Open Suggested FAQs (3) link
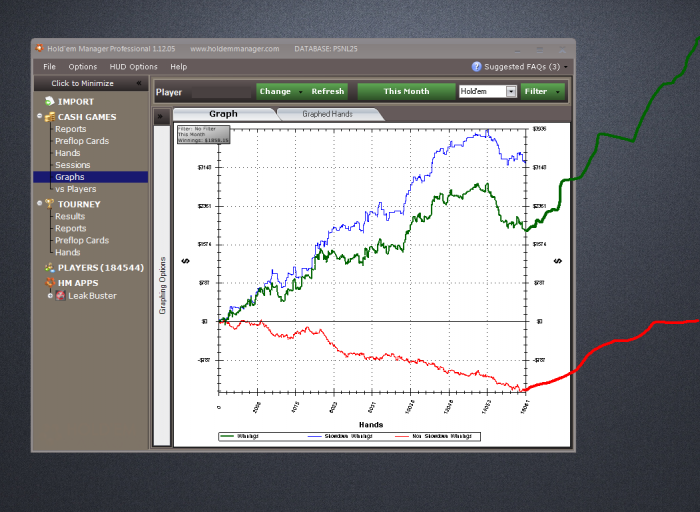700x512 pixels. (x=522, y=67)
